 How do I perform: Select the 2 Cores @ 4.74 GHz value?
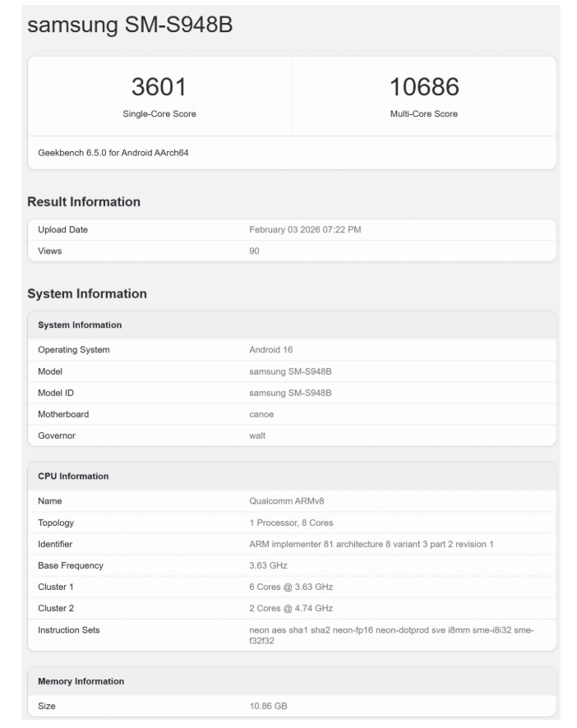(291, 608)
